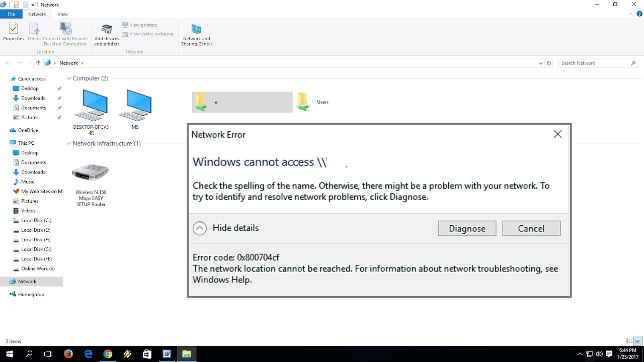
Task: Switch to the Network ribbon tab
Action: pyautogui.click(x=37, y=14)
